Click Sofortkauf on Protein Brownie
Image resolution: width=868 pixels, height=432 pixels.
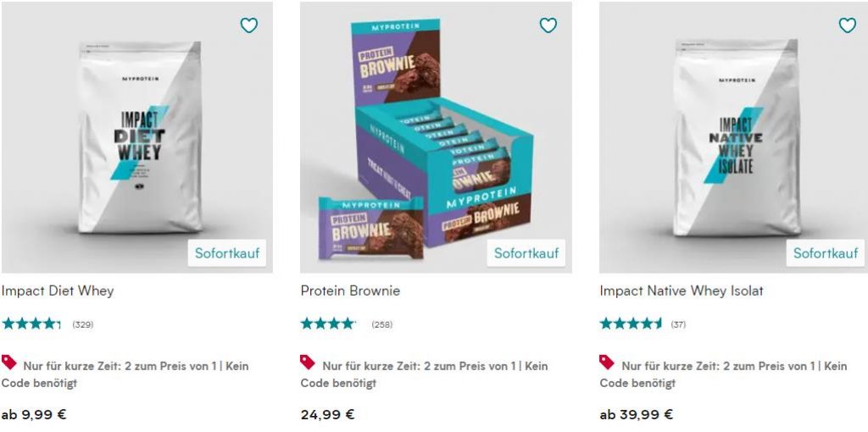[x=526, y=253]
